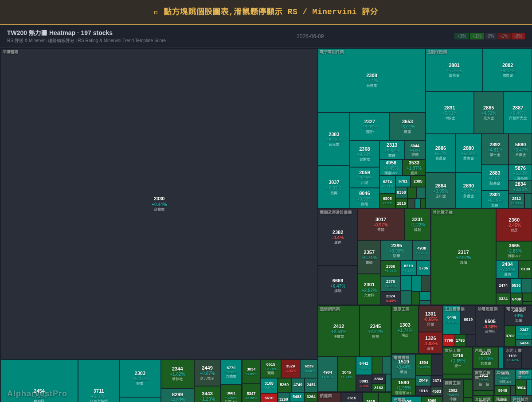Open the 2886 兆豐金 block
Screen dimensions: 532x402
point(441,153)
